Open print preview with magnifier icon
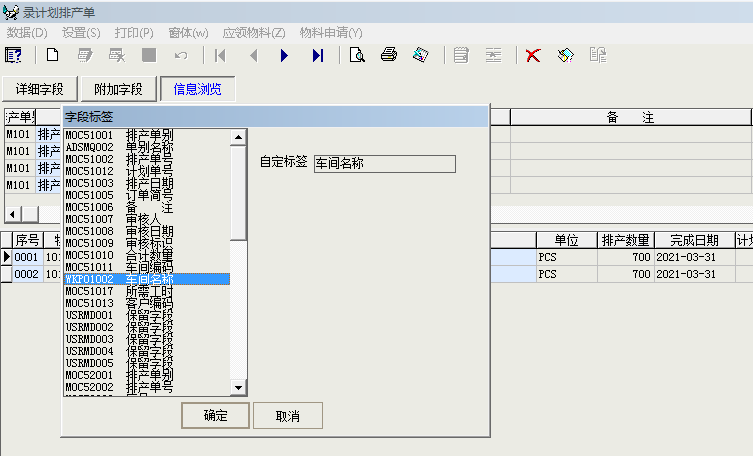This screenshot has width=753, height=456. pos(356,55)
